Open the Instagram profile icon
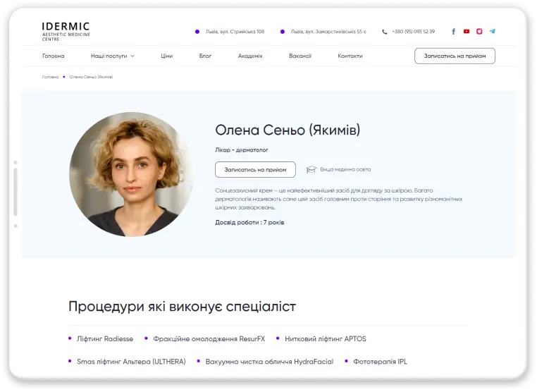537x392 pixels. (479, 32)
